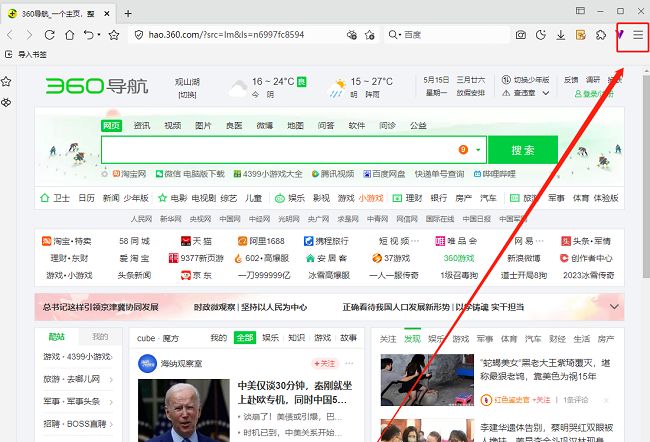Select the 软件 search tab
This screenshot has height=442, width=650.
(357, 126)
